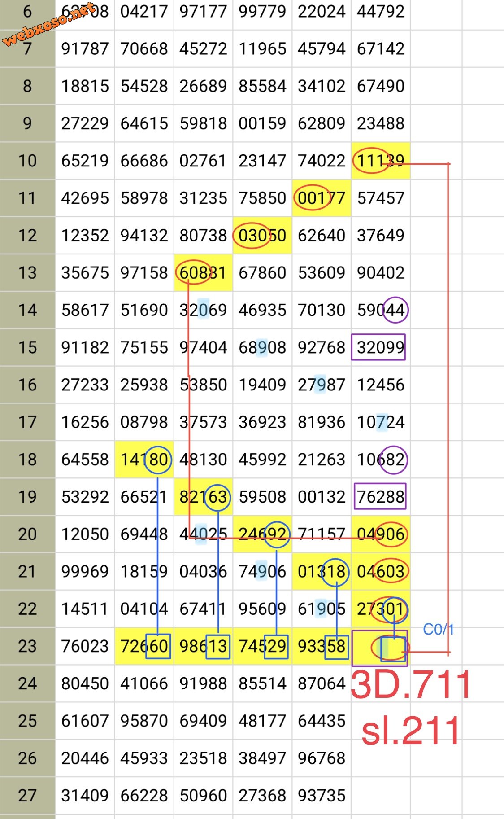Click the purple-boxed cell 76288
Image resolution: width=504 pixels, height=819 pixels.
pos(380,497)
